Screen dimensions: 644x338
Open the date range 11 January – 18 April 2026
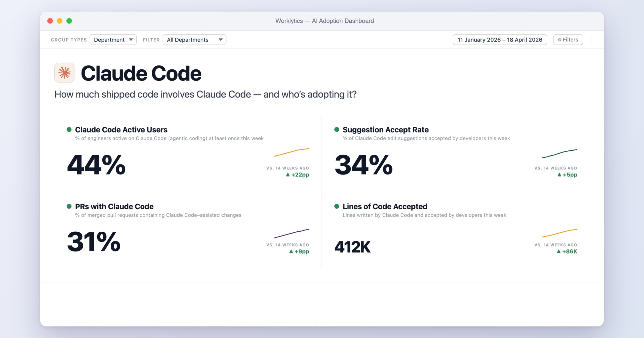[500, 40]
